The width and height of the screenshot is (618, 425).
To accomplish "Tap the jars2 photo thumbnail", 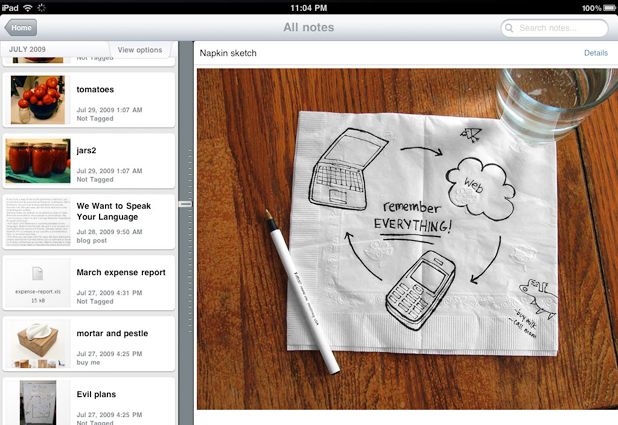I will (38, 161).
